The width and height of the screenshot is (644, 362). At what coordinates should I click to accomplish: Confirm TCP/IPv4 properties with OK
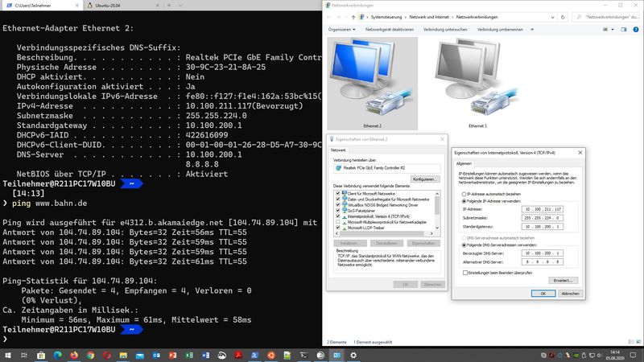click(x=543, y=294)
